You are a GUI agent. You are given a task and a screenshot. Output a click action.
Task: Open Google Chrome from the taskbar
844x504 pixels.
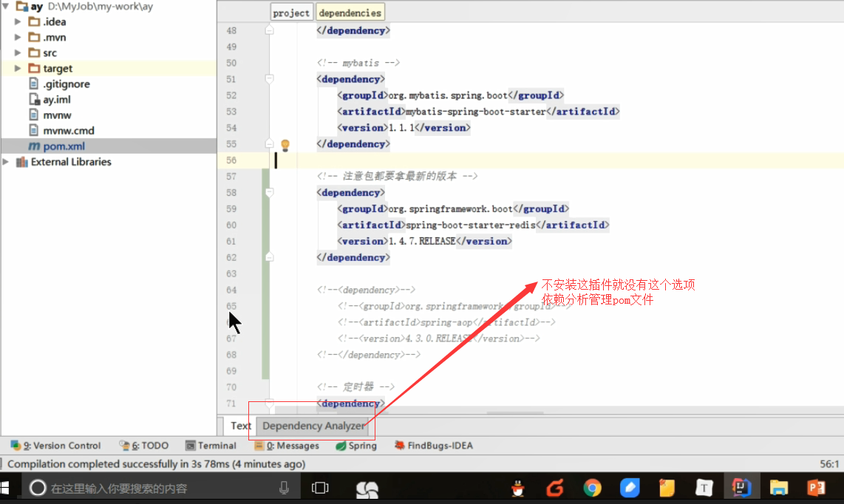[x=592, y=488]
